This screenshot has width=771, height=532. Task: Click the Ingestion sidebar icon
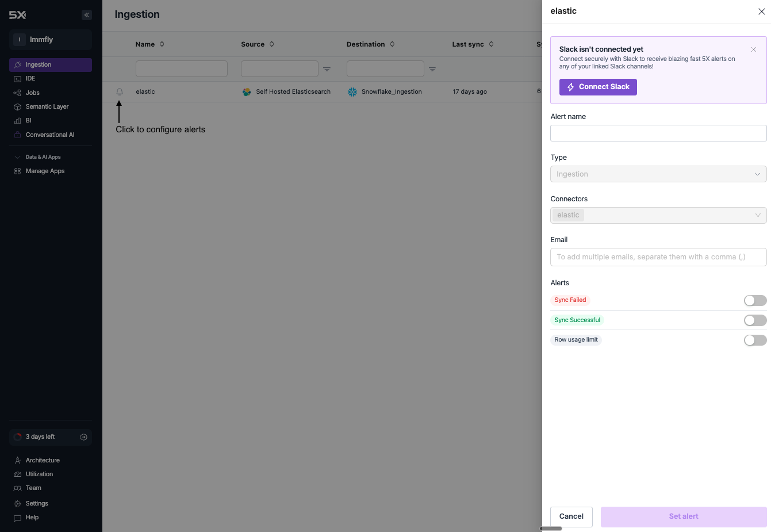[17, 65]
